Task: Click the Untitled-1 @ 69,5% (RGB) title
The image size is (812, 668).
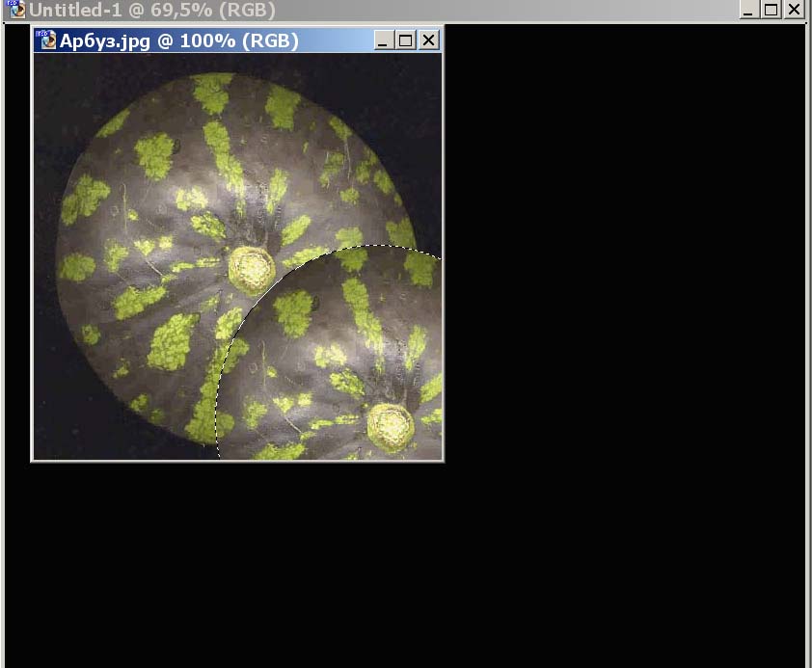Action: (152, 10)
